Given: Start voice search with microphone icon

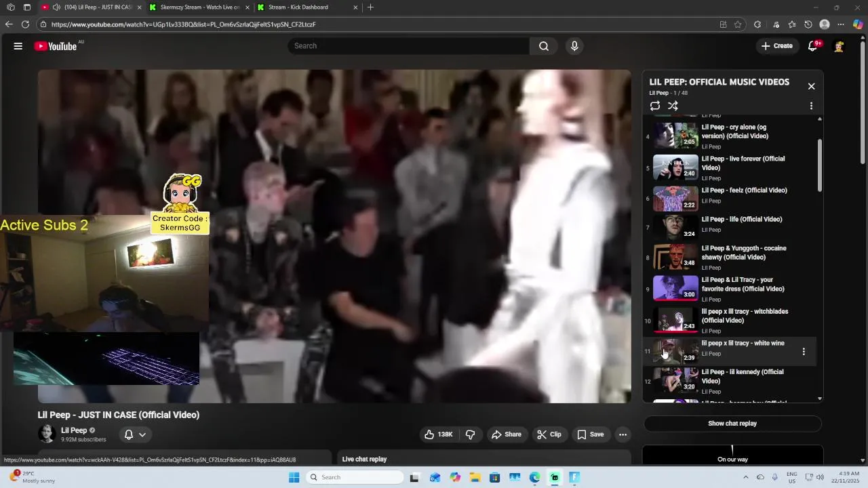Looking at the screenshot, I should 574,46.
